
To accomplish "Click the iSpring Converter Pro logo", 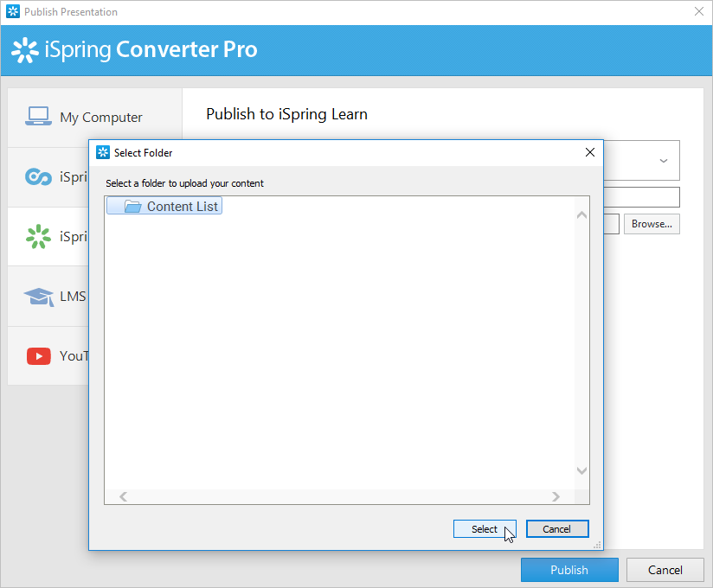I will (x=134, y=49).
